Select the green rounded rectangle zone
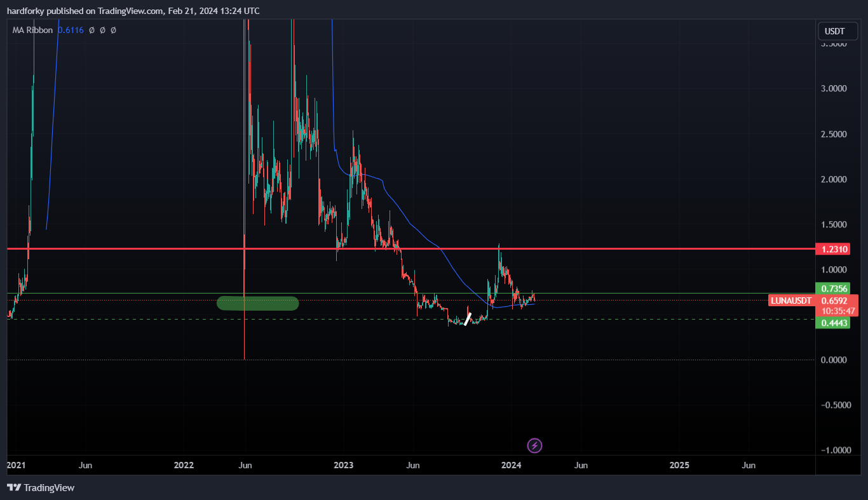The width and height of the screenshot is (868, 500). tap(257, 303)
